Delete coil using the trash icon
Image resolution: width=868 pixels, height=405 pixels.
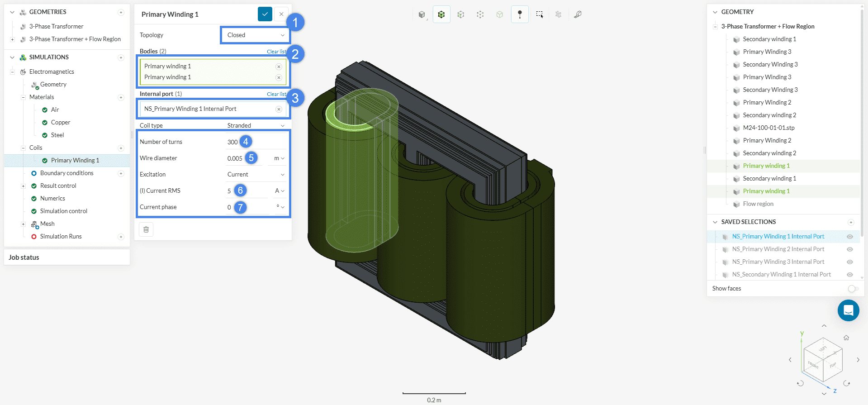(x=146, y=229)
